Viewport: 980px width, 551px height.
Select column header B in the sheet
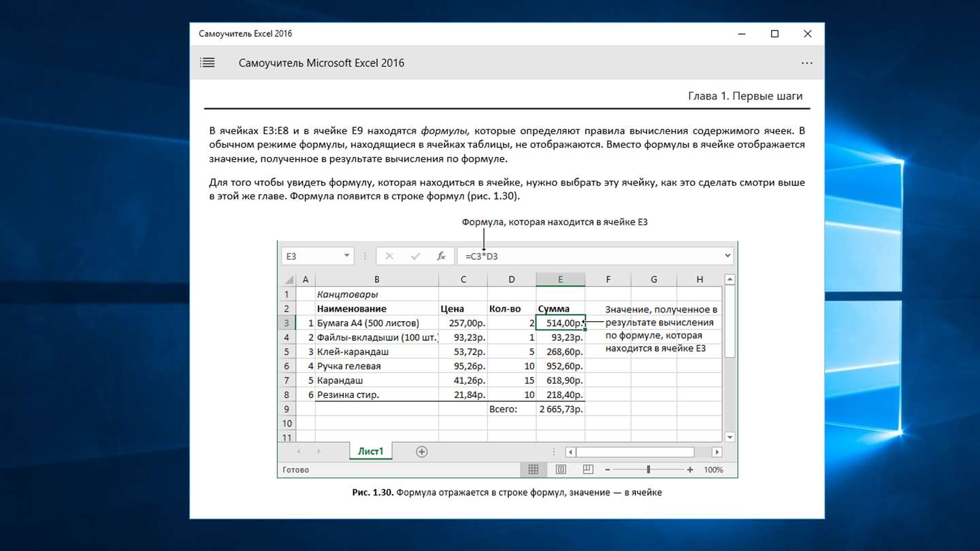coord(377,280)
